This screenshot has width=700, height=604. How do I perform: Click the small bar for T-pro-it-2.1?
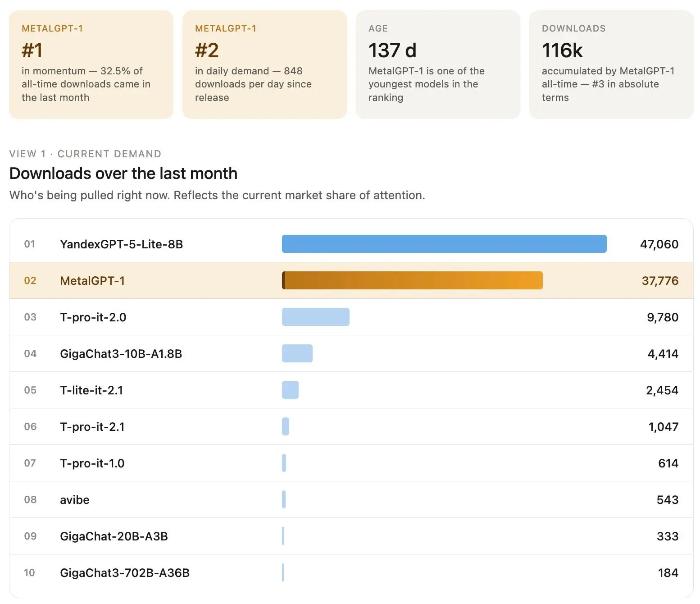[x=286, y=426]
